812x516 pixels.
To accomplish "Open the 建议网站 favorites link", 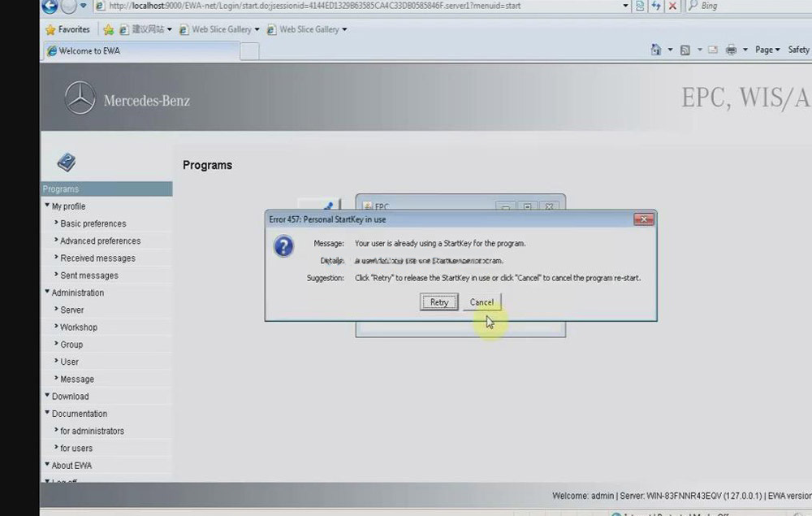I will [145, 29].
